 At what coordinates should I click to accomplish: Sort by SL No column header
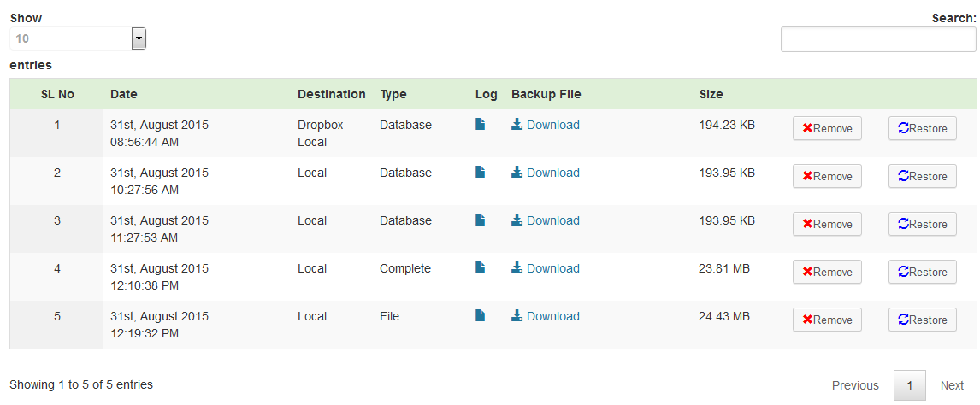pyautogui.click(x=57, y=94)
